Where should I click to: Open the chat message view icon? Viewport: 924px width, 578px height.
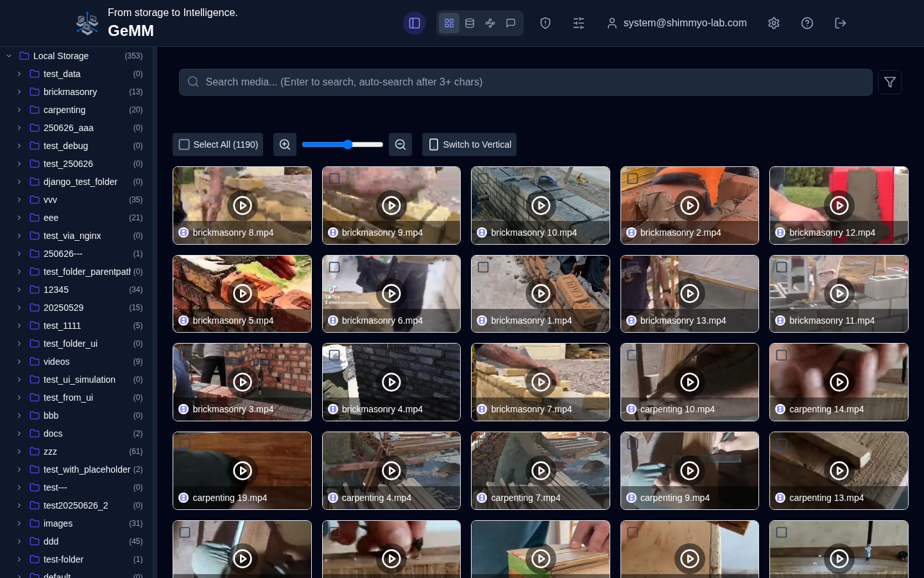pyautogui.click(x=511, y=23)
